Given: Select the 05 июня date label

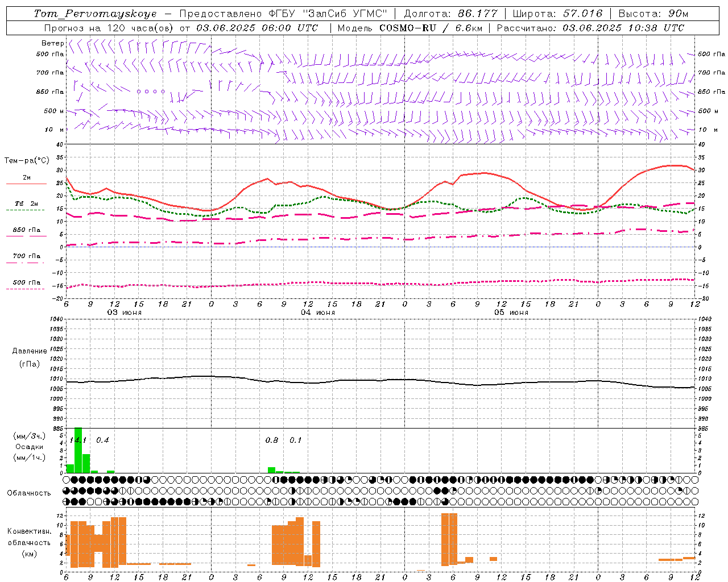Looking at the screenshot, I should (x=511, y=313).
